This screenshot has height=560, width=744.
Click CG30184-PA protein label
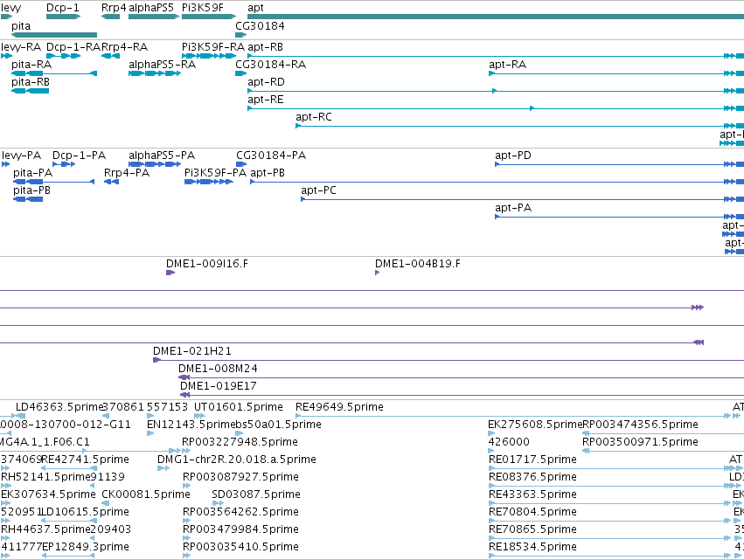(271, 156)
